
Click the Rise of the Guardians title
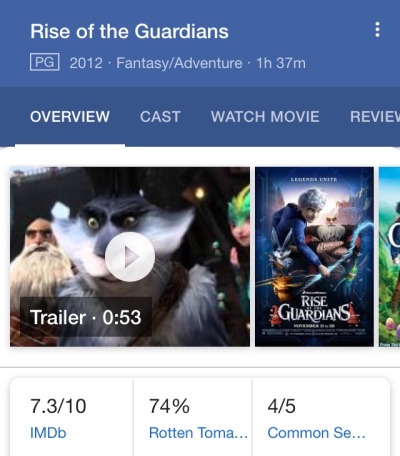pyautogui.click(x=129, y=31)
